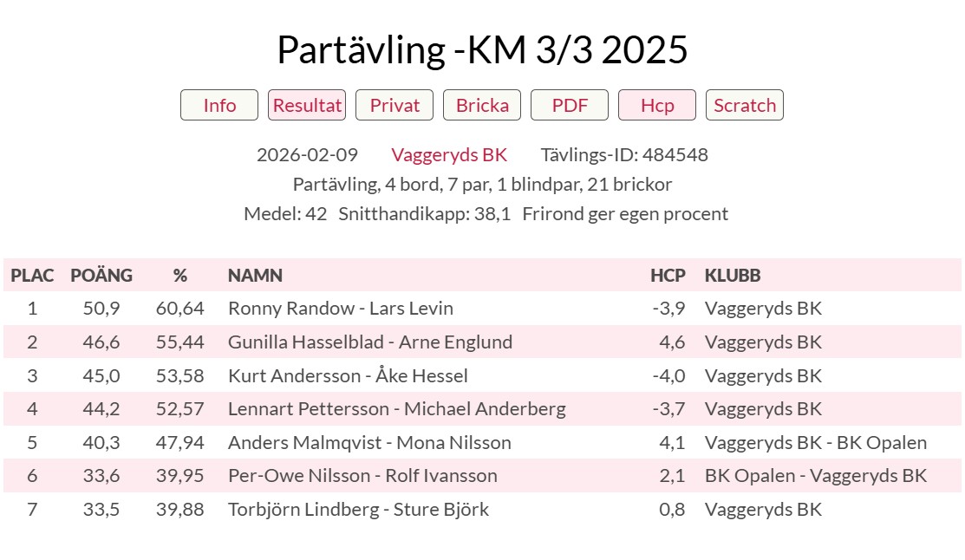The width and height of the screenshot is (965, 560).
Task: Select Gunilla Hasselblad - Arne Englund pair
Action: point(369,342)
